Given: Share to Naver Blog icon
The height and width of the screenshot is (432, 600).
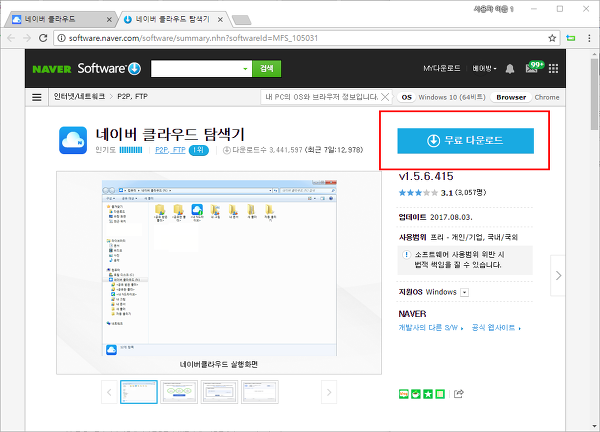Looking at the screenshot, I should coord(403,394).
